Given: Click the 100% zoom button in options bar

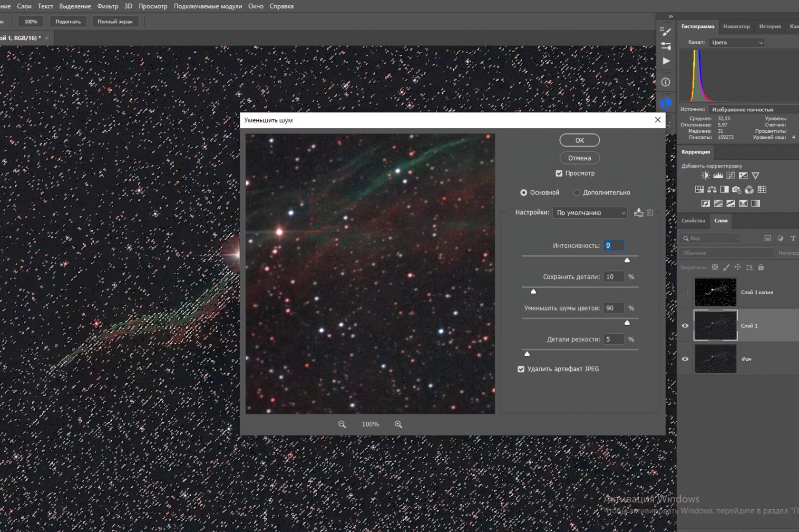Looking at the screenshot, I should [31, 21].
